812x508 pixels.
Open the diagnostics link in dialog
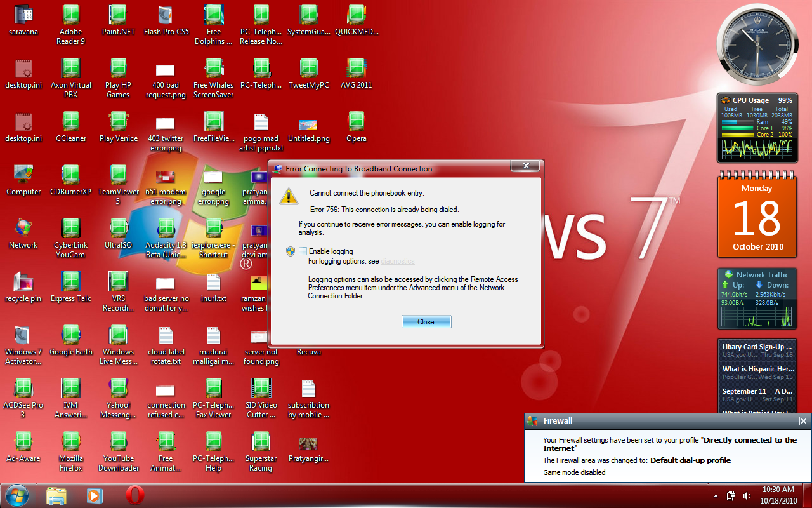tap(398, 261)
